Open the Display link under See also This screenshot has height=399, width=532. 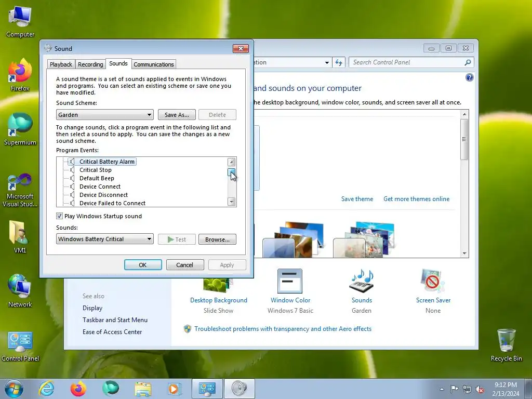(x=92, y=308)
